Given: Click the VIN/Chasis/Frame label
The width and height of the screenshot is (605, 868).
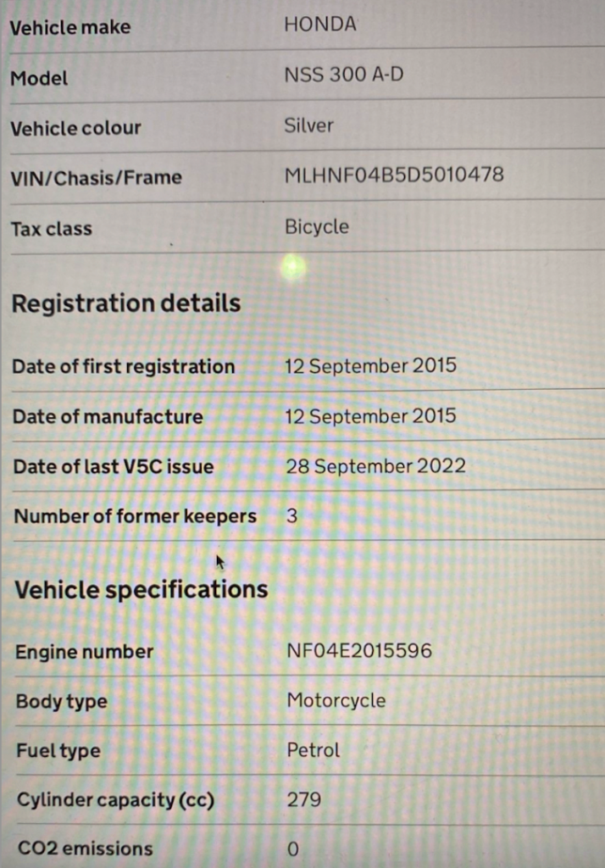Looking at the screenshot, I should coord(97,177).
